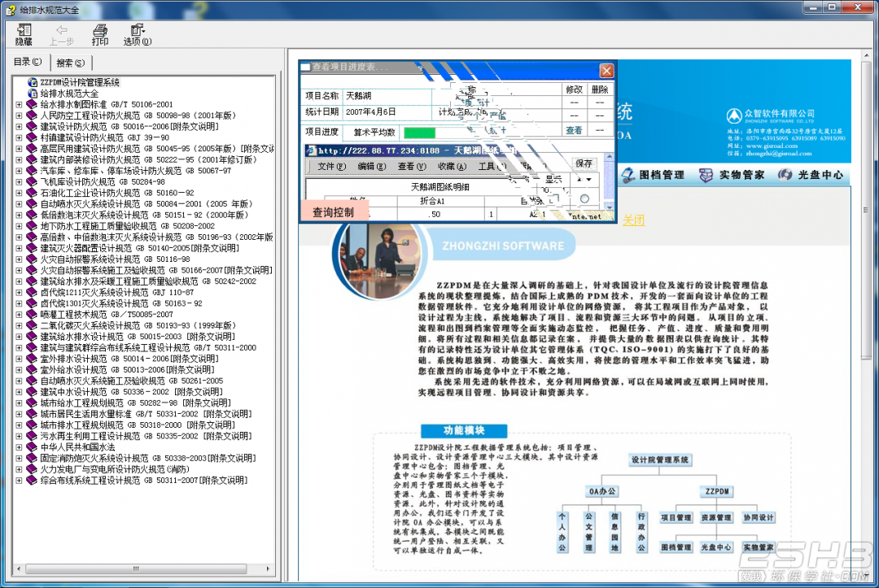Select 固定消防炮灭火系统设计规范 entry
Image resolution: width=879 pixels, height=588 pixels.
pos(148,459)
